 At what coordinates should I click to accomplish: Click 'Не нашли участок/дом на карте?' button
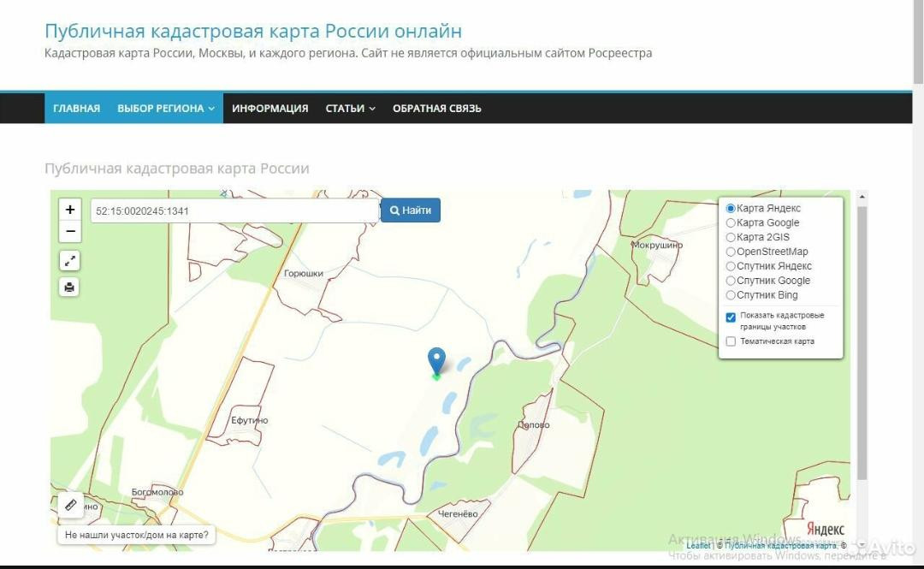click(x=136, y=535)
